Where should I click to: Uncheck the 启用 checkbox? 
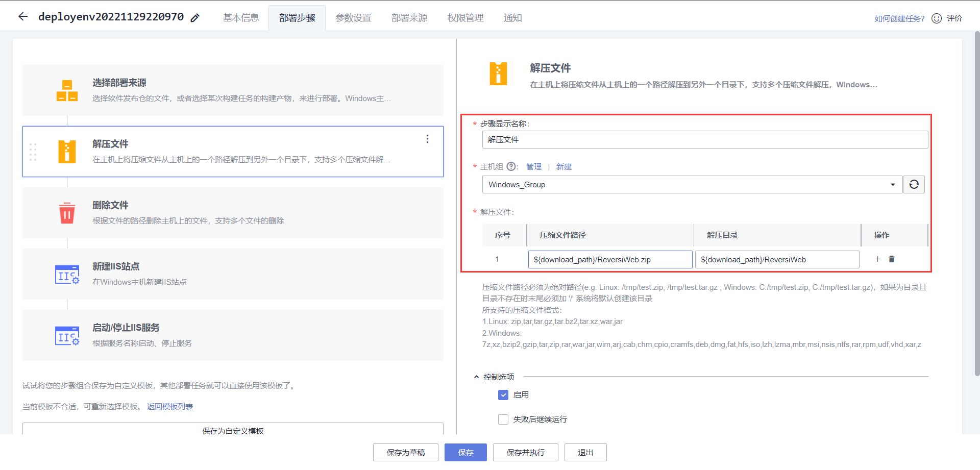coord(503,394)
